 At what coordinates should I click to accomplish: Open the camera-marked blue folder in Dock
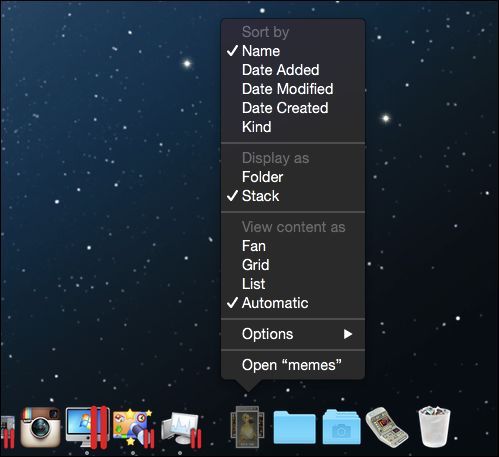click(341, 427)
